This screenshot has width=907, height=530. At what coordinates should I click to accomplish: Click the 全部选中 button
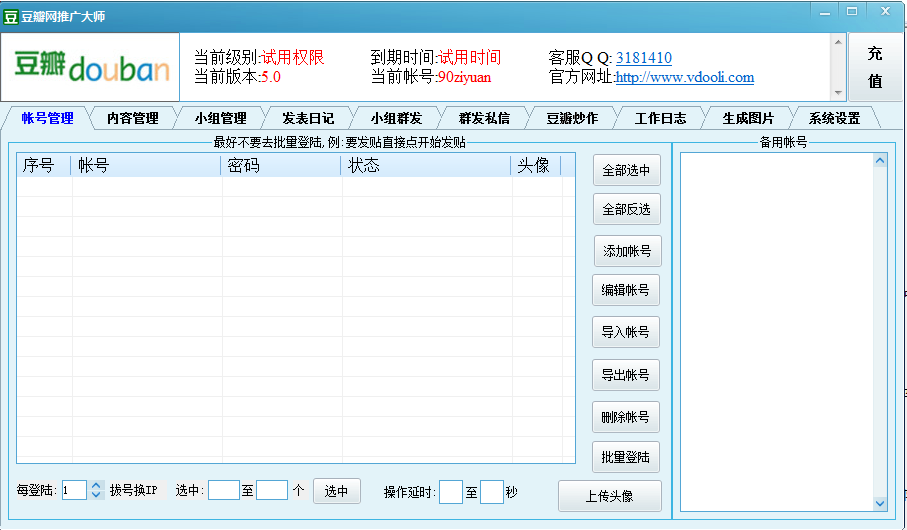[626, 170]
